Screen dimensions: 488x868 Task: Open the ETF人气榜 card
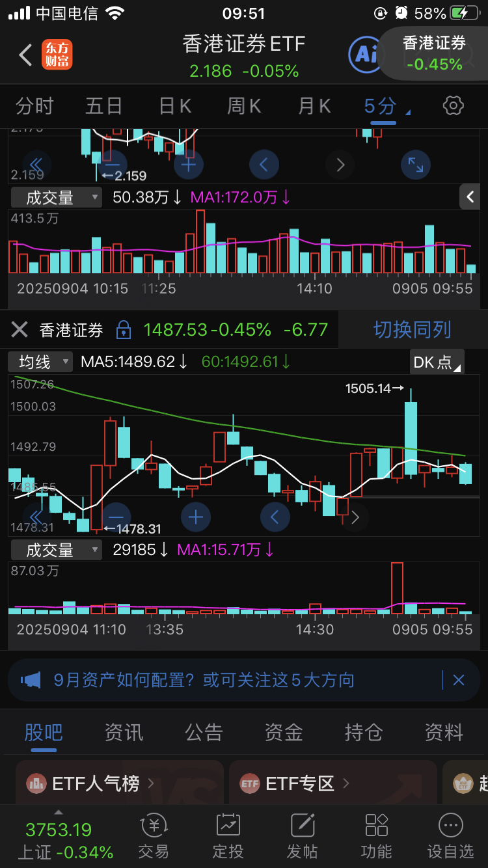click(120, 783)
